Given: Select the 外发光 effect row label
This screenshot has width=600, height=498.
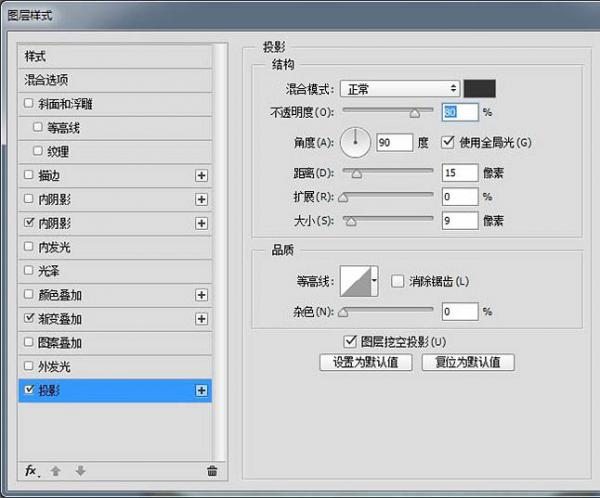Looking at the screenshot, I should pyautogui.click(x=54, y=367).
